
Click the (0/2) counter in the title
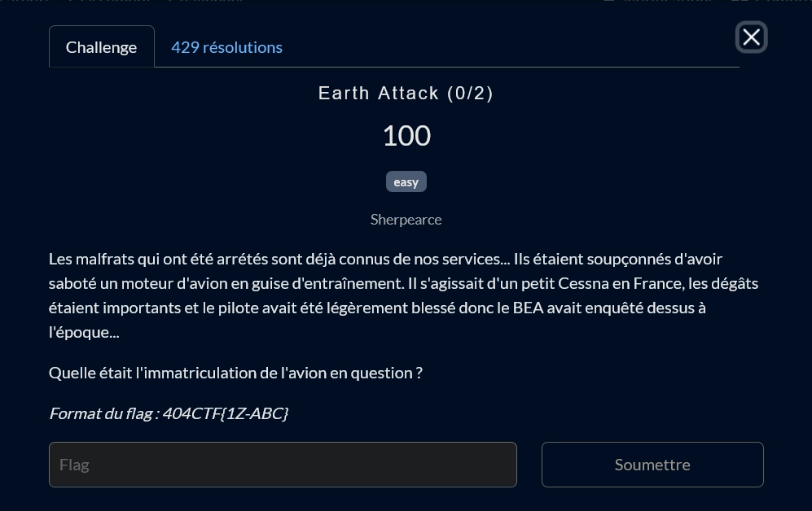(x=470, y=94)
